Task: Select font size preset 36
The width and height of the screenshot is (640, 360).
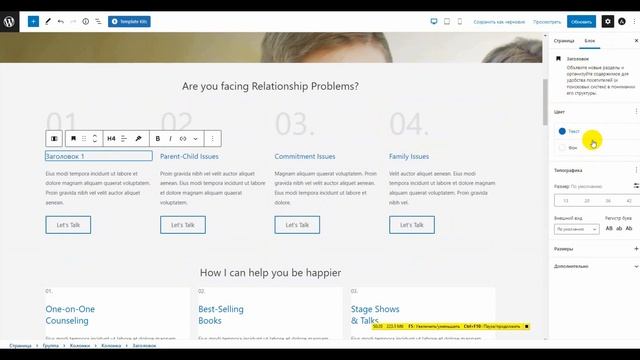Action: pos(608,201)
